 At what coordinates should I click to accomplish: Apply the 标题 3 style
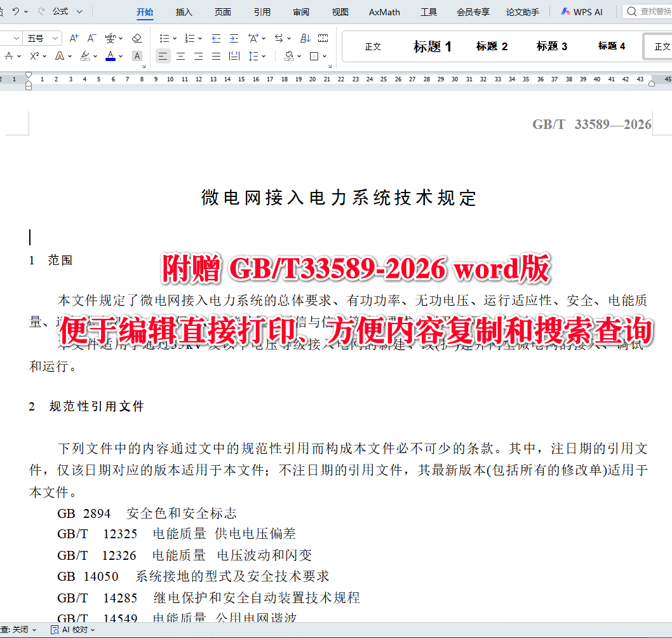tap(552, 46)
